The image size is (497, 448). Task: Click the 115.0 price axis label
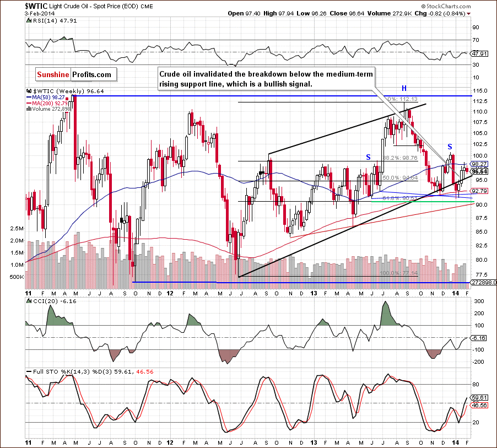(480, 91)
